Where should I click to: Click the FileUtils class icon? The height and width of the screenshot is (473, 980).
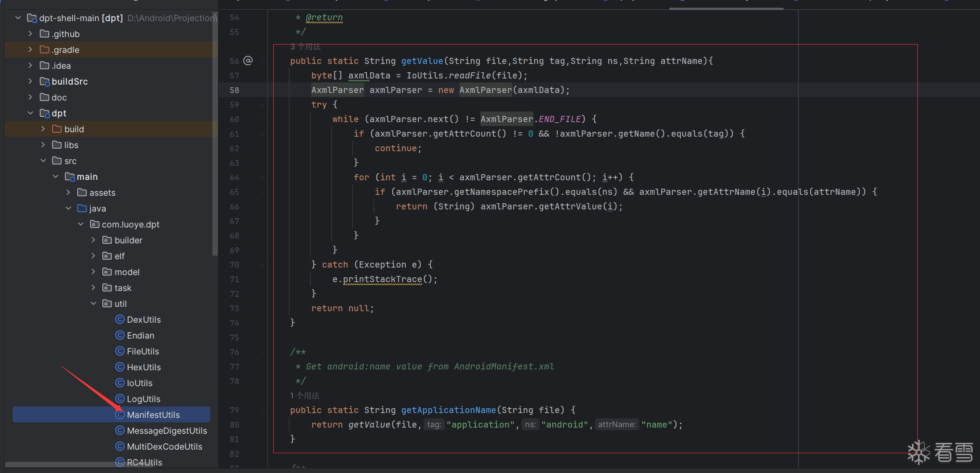tap(119, 351)
